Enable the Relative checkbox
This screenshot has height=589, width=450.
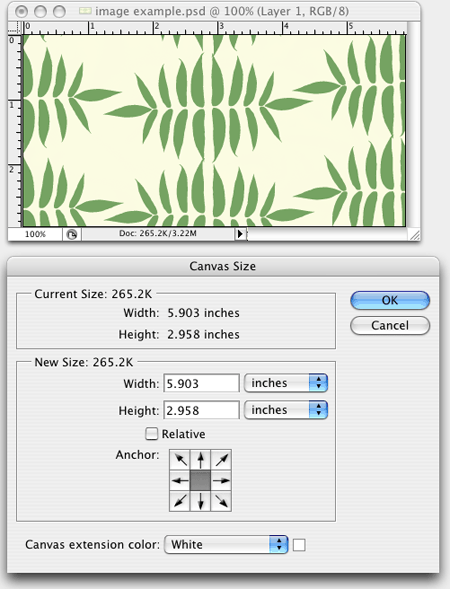point(151,433)
